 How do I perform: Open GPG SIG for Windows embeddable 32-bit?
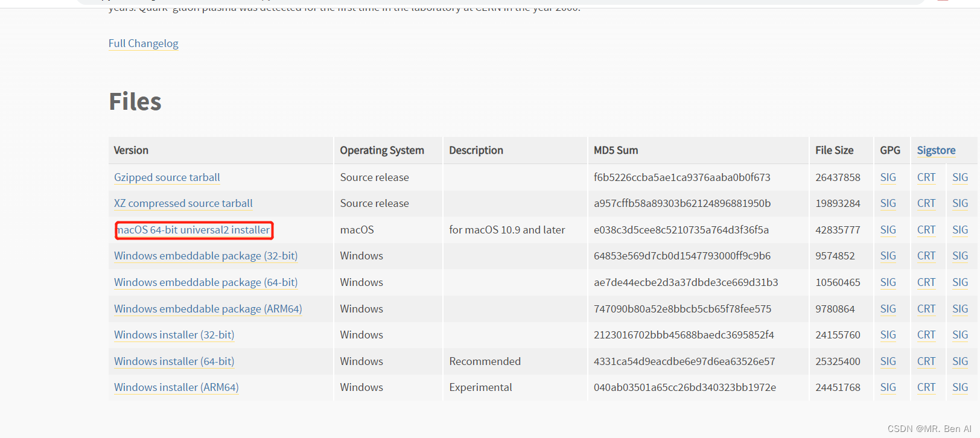coord(888,256)
